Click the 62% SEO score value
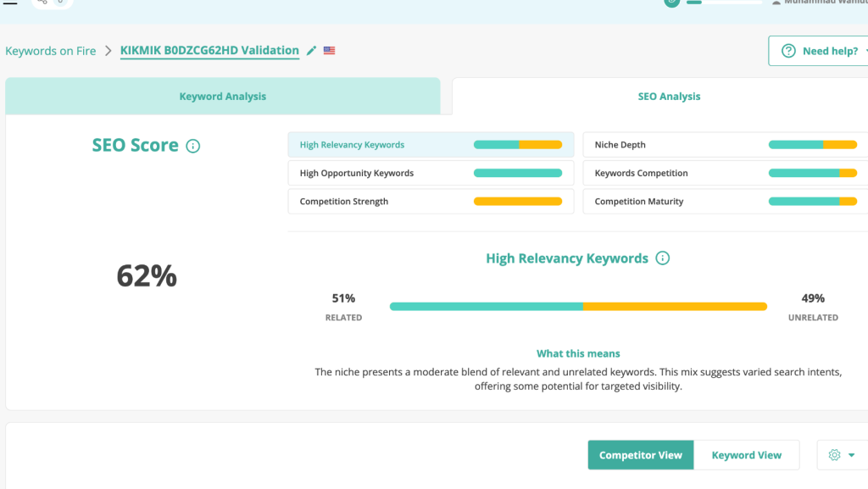This screenshot has width=868, height=489. 147,275
